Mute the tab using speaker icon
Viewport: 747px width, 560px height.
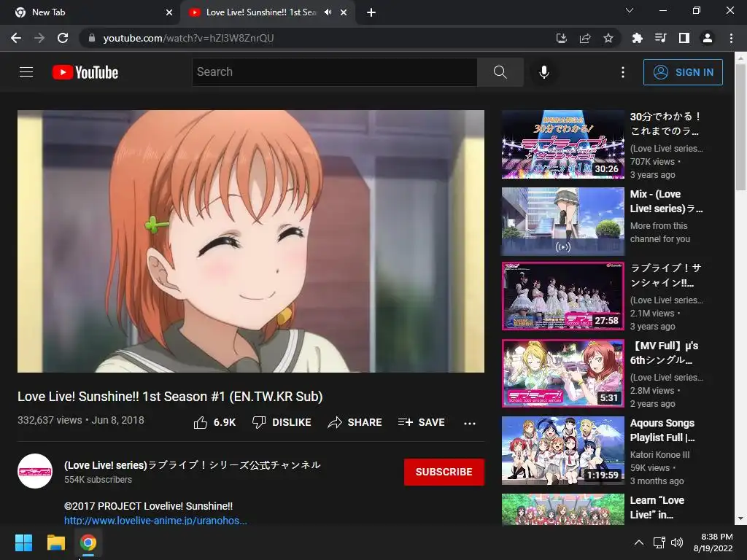[x=328, y=12]
